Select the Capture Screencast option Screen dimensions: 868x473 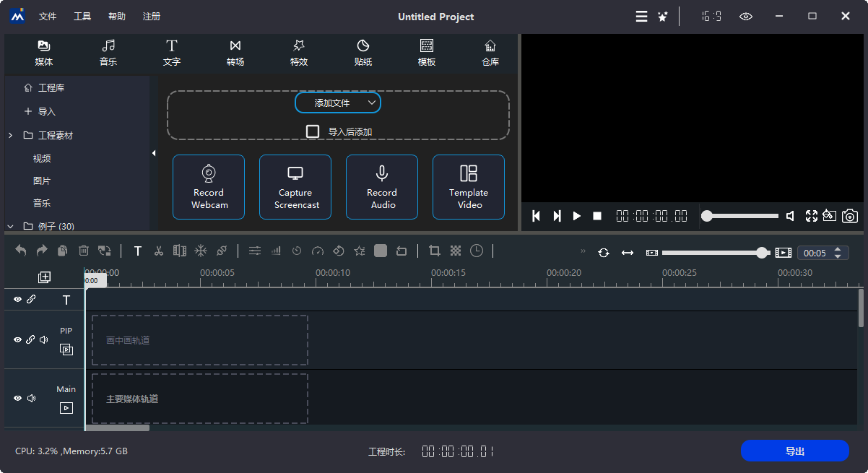(x=295, y=186)
